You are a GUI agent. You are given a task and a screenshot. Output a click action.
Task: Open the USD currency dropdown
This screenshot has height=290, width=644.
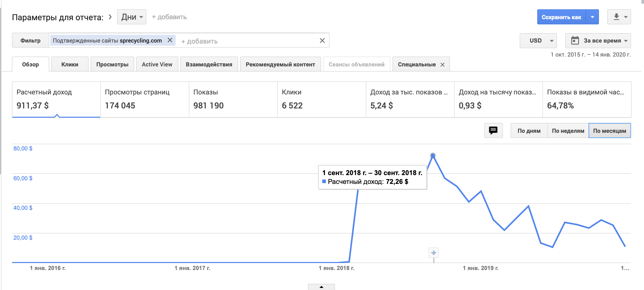point(538,41)
